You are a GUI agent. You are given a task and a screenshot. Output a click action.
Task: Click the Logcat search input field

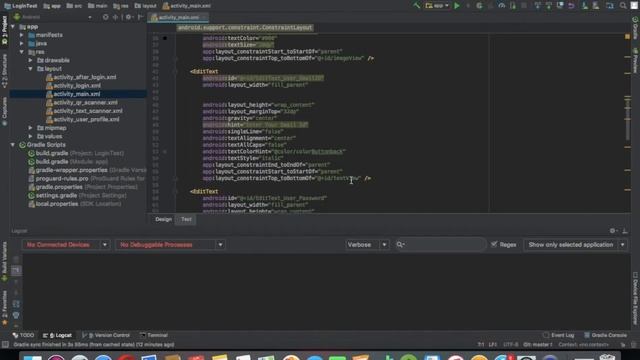coord(440,245)
